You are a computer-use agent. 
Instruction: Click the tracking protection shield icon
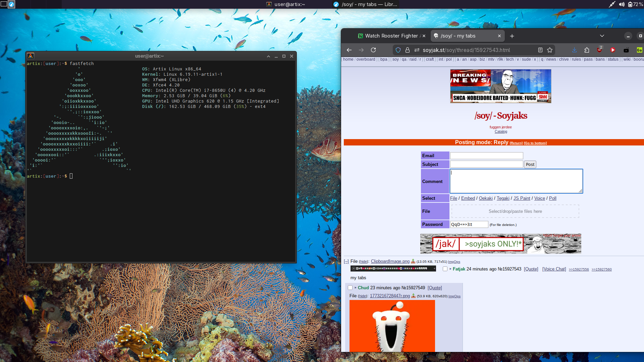pos(398,50)
